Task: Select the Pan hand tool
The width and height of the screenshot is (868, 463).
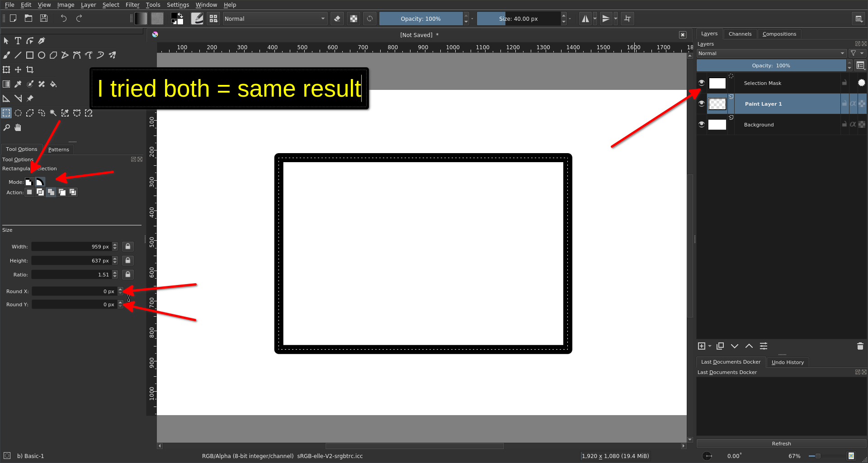Action: click(x=18, y=127)
